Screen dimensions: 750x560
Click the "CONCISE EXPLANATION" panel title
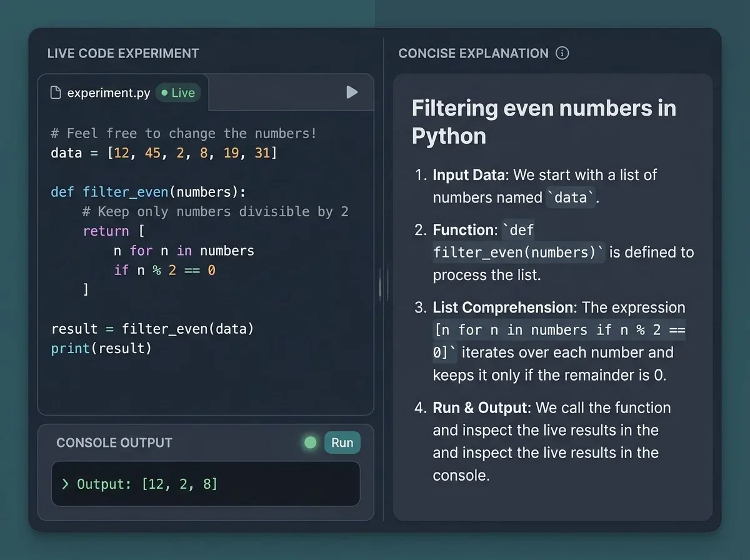pyautogui.click(x=473, y=54)
